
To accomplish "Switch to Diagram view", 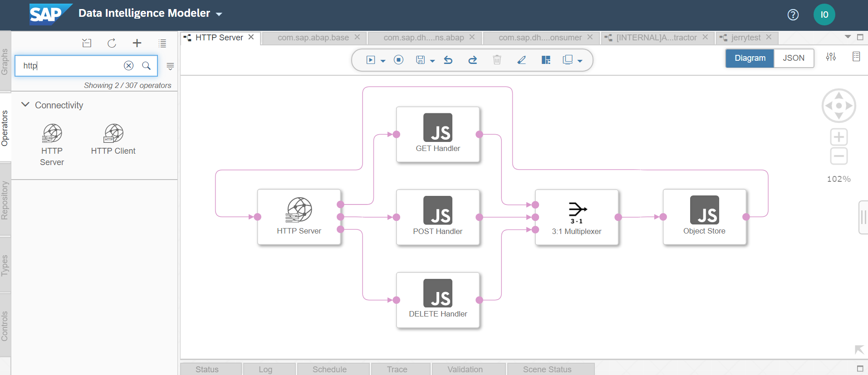I will 750,58.
